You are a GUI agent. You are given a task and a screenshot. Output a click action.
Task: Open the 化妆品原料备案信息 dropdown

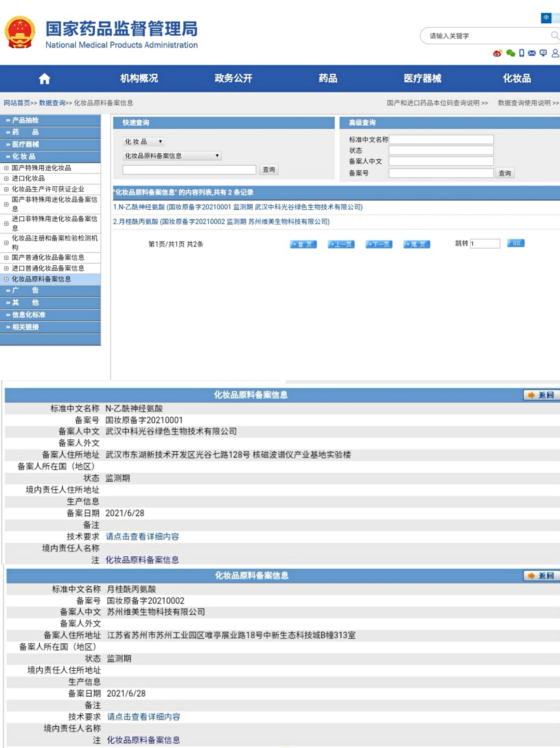(172, 156)
